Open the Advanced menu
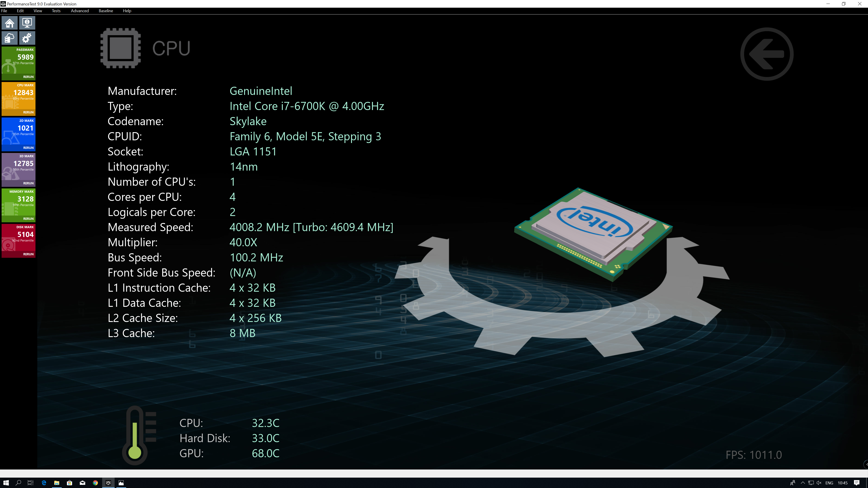This screenshot has width=868, height=488. coord(80,11)
